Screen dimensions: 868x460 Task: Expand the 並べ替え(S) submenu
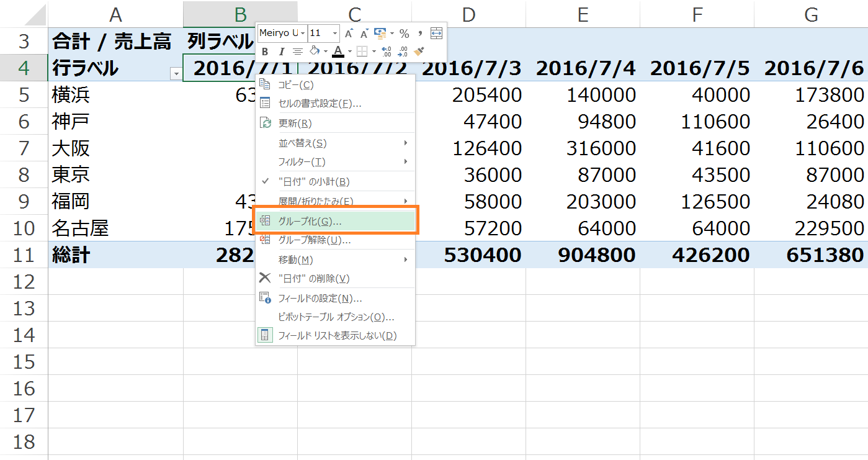tap(335, 143)
